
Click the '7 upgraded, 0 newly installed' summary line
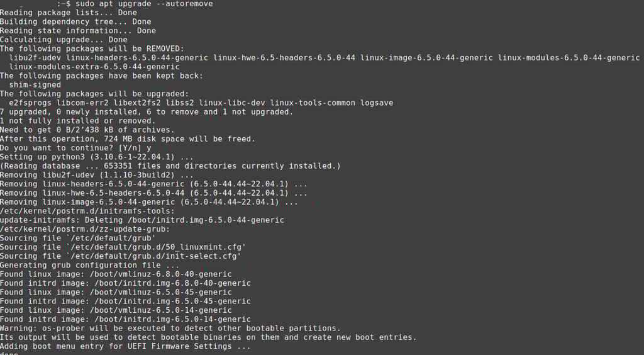click(147, 112)
